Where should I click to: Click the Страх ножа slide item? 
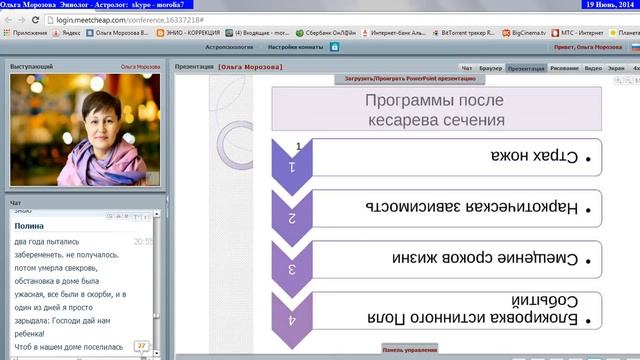(x=456, y=157)
